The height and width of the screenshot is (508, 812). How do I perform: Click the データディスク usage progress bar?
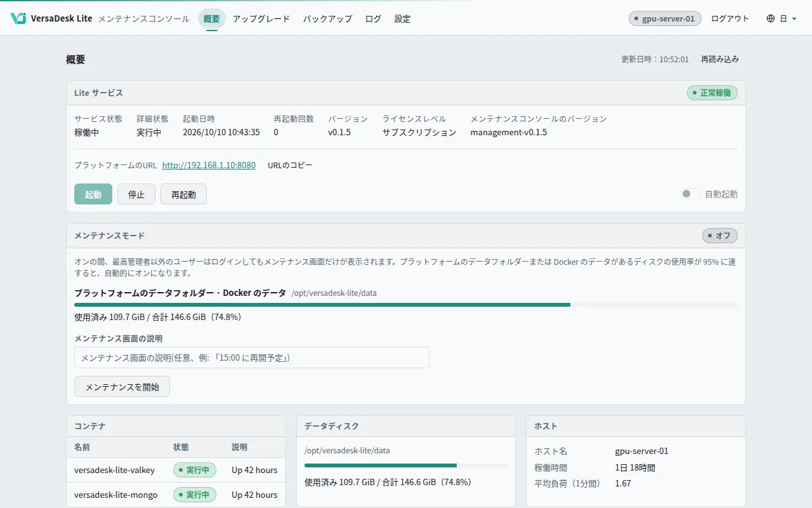(406, 465)
